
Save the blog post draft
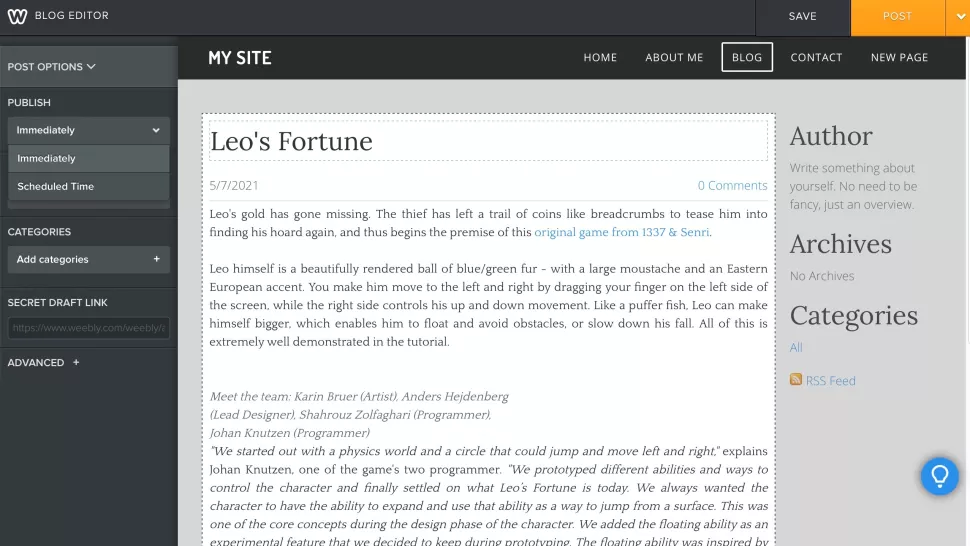(802, 17)
